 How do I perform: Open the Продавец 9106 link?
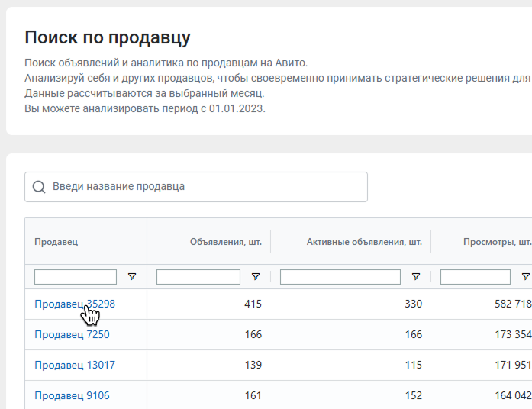[72, 395]
